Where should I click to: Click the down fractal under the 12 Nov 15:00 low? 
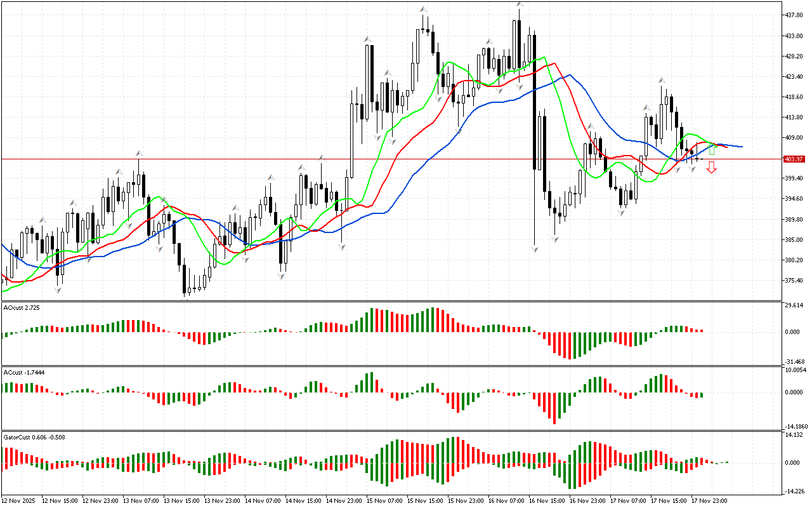[58, 290]
